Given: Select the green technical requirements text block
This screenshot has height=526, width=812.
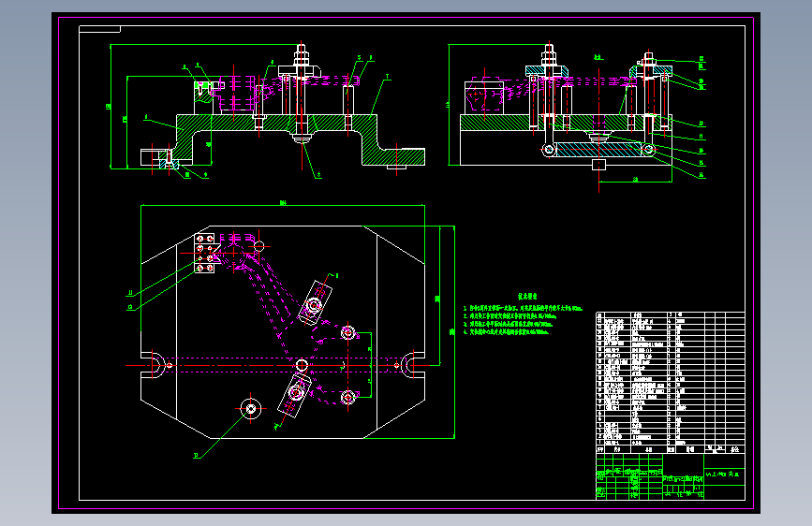Looking at the screenshot, I should 523,314.
